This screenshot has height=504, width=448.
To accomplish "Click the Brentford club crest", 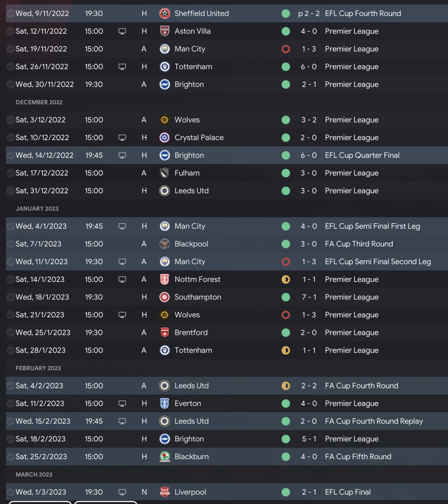I will tap(164, 332).
